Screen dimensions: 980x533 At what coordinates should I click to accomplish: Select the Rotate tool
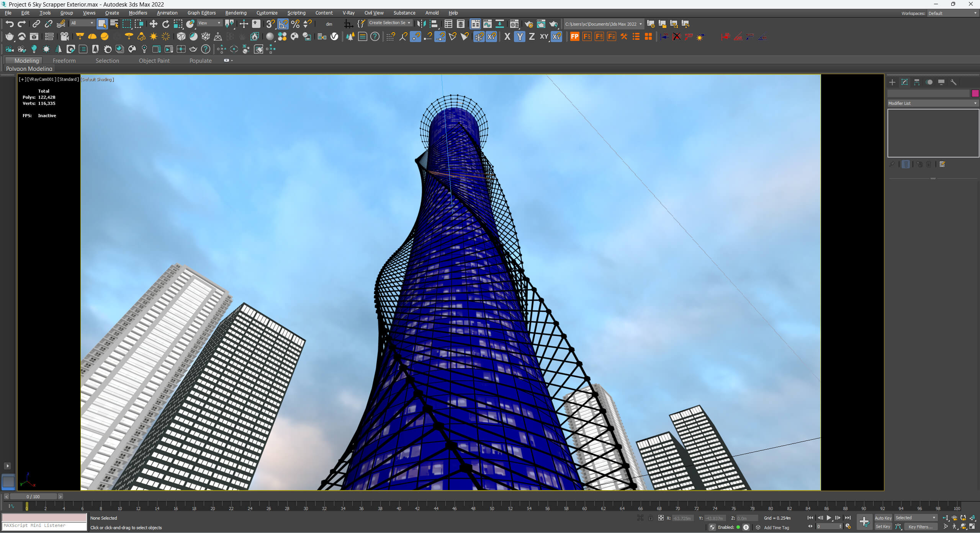(165, 24)
